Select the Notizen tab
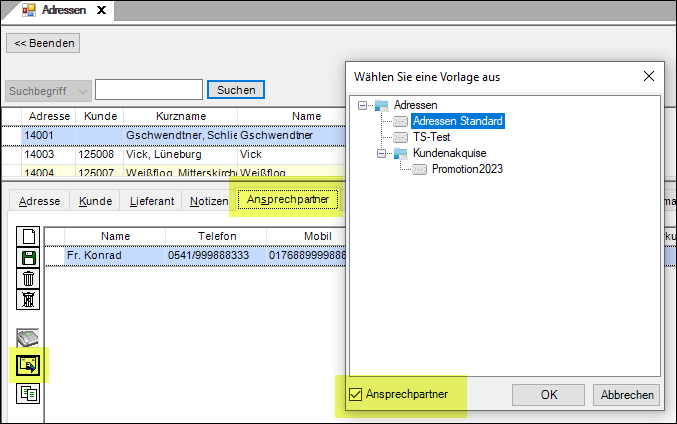 tap(208, 201)
